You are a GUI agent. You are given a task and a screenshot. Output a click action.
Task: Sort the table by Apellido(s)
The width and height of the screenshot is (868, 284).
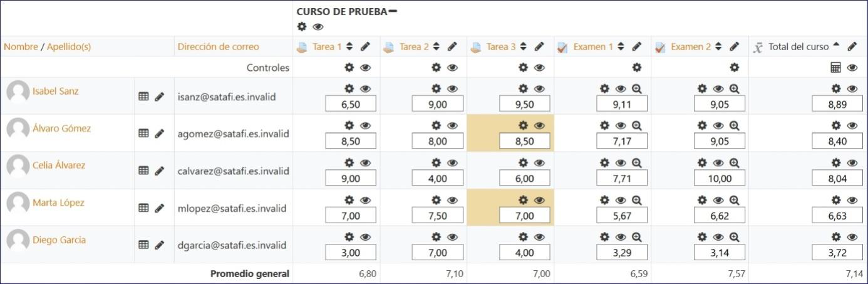coord(69,47)
